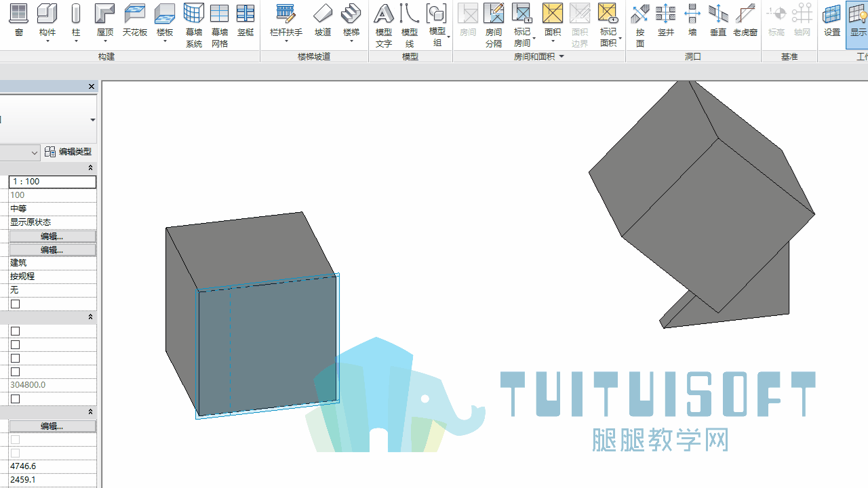Toggle the checkbox under the 304800.0 field
The width and height of the screenshot is (868, 488).
[16, 399]
